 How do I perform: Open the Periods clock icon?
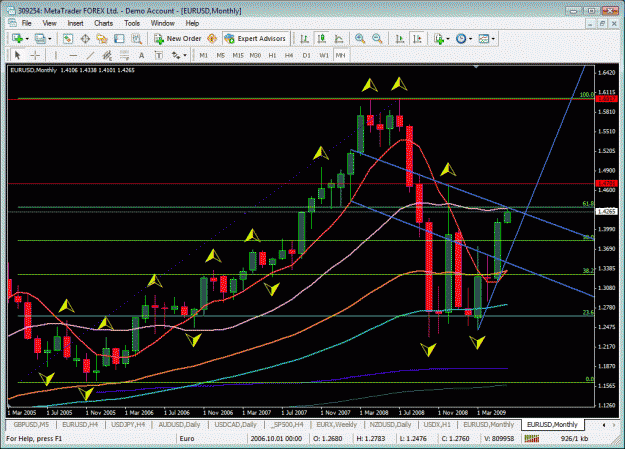coord(461,39)
